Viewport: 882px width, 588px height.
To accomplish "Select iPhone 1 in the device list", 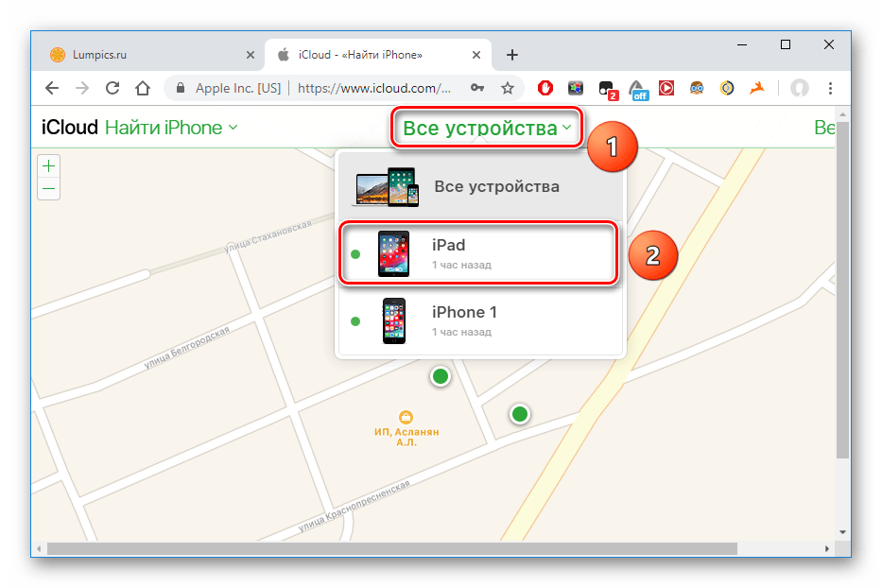I will pyautogui.click(x=480, y=321).
